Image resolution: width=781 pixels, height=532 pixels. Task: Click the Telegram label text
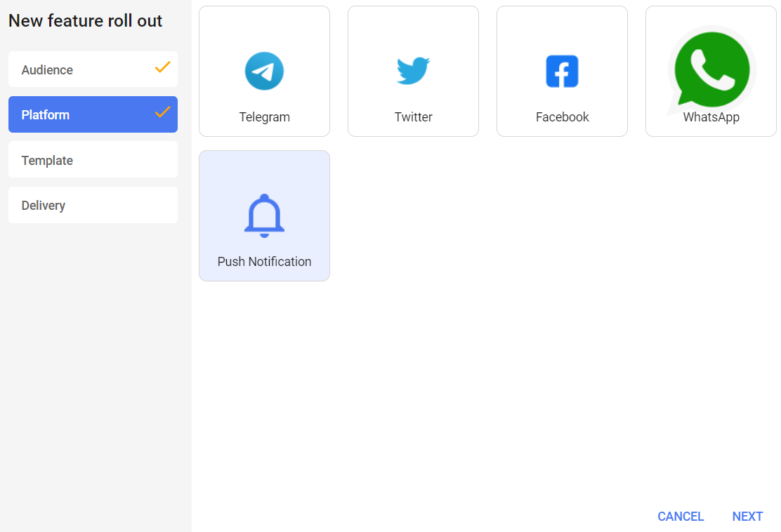point(265,117)
